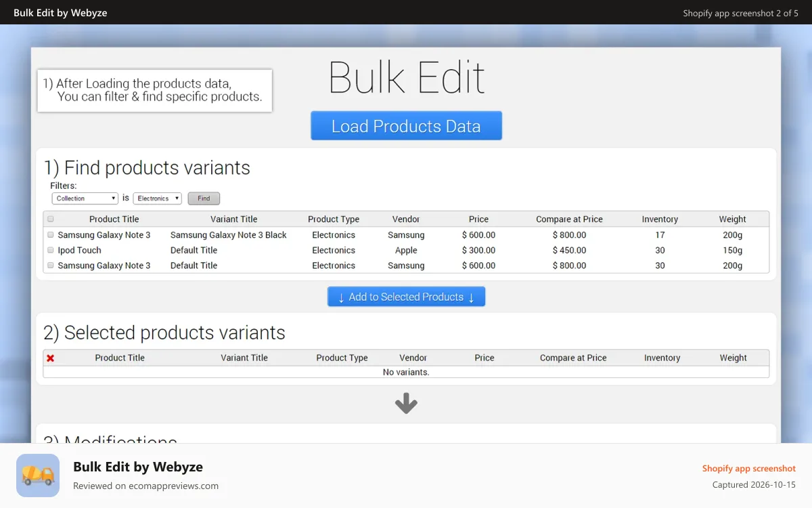Image resolution: width=812 pixels, height=508 pixels.
Task: Click Electronics type in the Ipod Touch row
Action: tap(334, 250)
